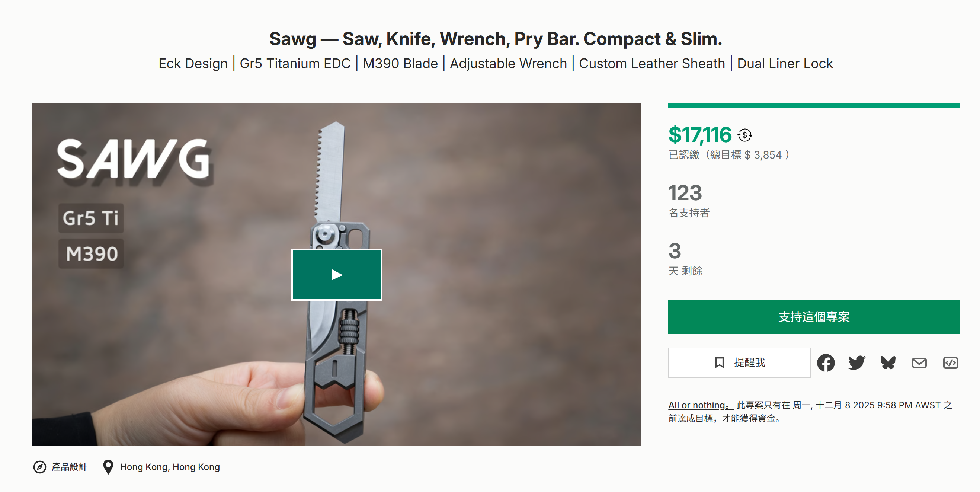Share project on Twitter
Viewport: 980px width, 492px height.
tap(856, 362)
